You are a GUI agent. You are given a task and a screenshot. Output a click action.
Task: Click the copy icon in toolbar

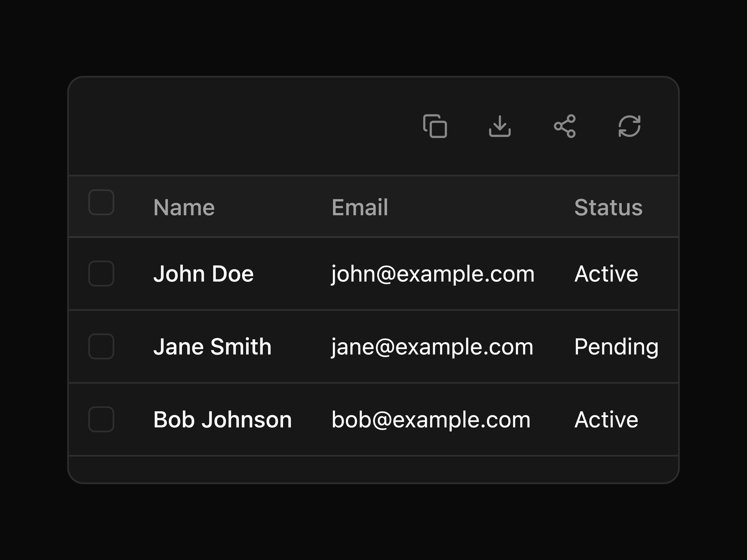click(x=435, y=126)
